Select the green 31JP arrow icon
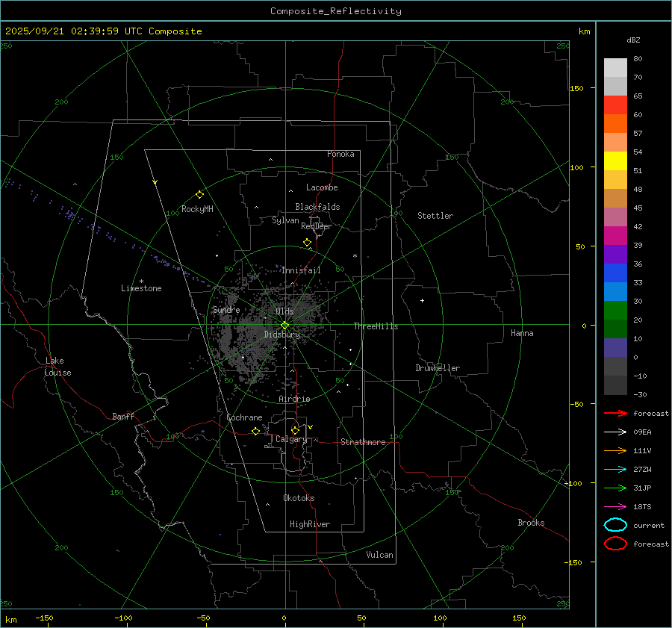 pyautogui.click(x=615, y=488)
